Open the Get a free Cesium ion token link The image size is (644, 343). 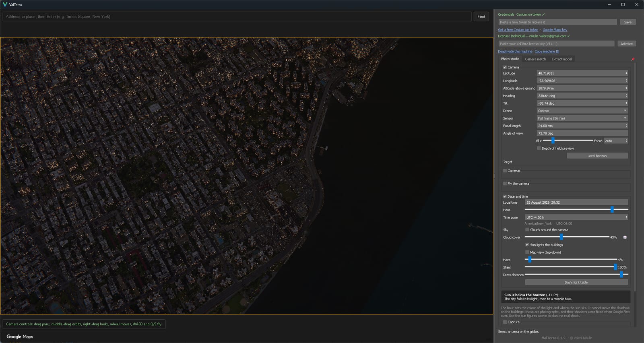click(x=518, y=30)
